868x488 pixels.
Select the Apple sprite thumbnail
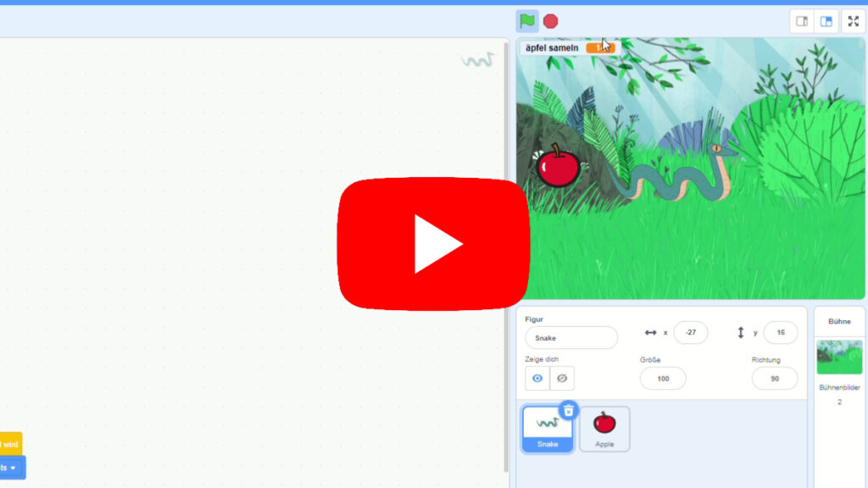coord(604,429)
